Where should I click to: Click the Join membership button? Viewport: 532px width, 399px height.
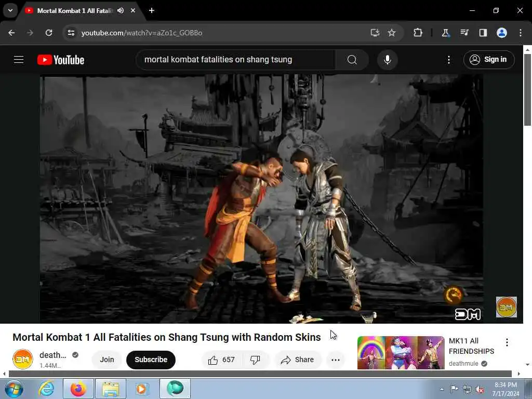(107, 360)
